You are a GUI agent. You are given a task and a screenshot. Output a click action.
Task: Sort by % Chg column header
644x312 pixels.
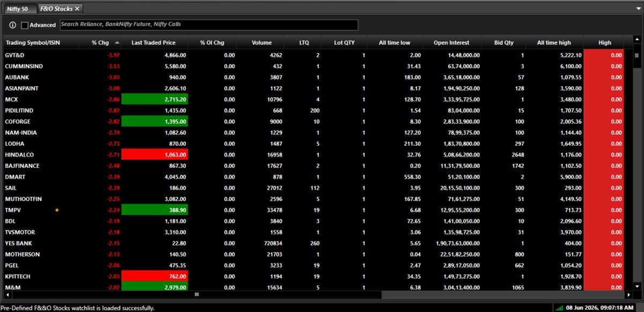[x=100, y=42]
